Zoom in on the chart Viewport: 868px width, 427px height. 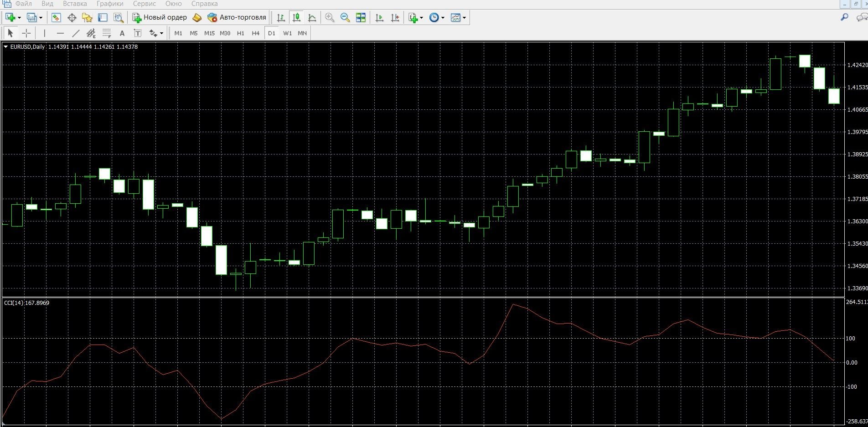click(x=330, y=18)
